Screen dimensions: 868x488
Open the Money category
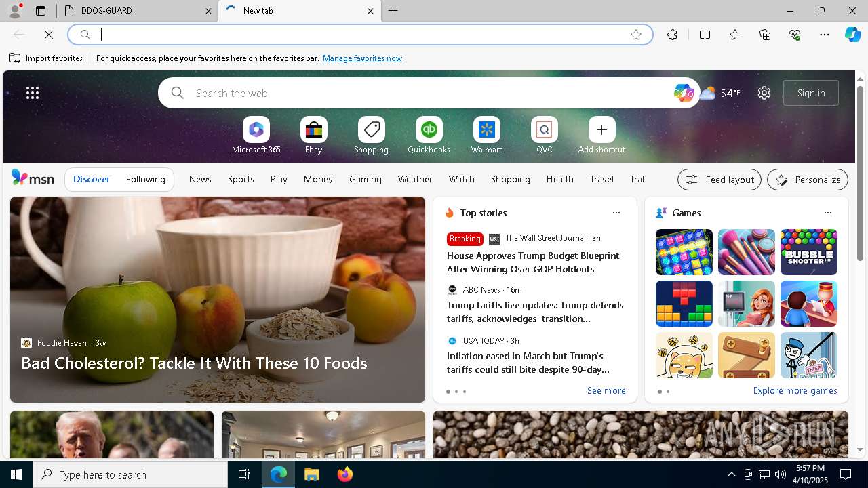pos(318,179)
